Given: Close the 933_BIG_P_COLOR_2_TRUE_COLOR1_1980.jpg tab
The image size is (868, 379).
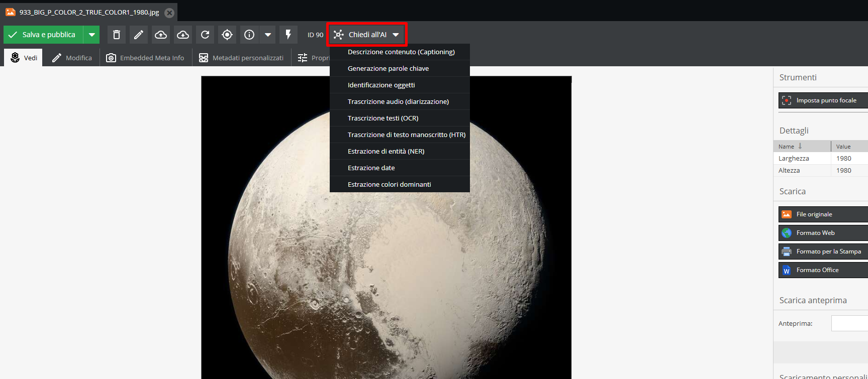Looking at the screenshot, I should tap(170, 13).
